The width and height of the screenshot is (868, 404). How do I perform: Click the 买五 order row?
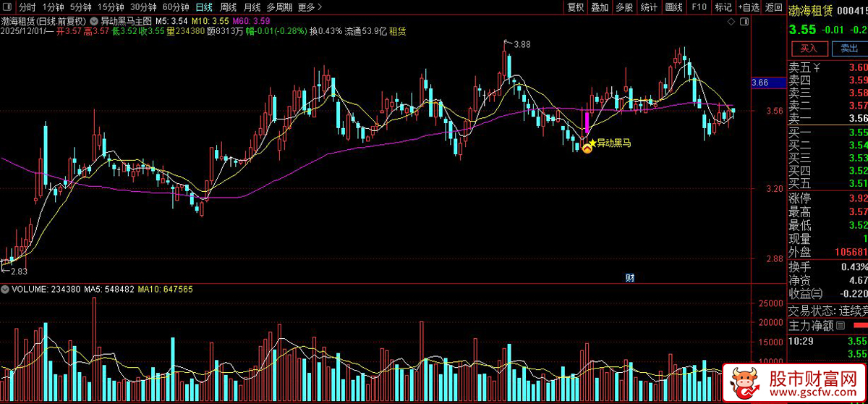(x=827, y=184)
